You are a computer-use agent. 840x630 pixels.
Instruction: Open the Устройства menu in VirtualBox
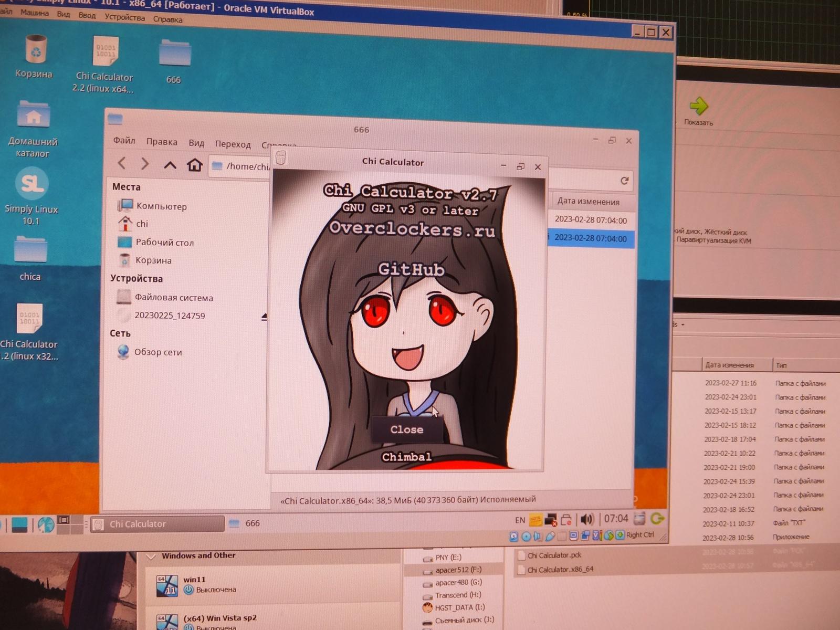click(124, 17)
